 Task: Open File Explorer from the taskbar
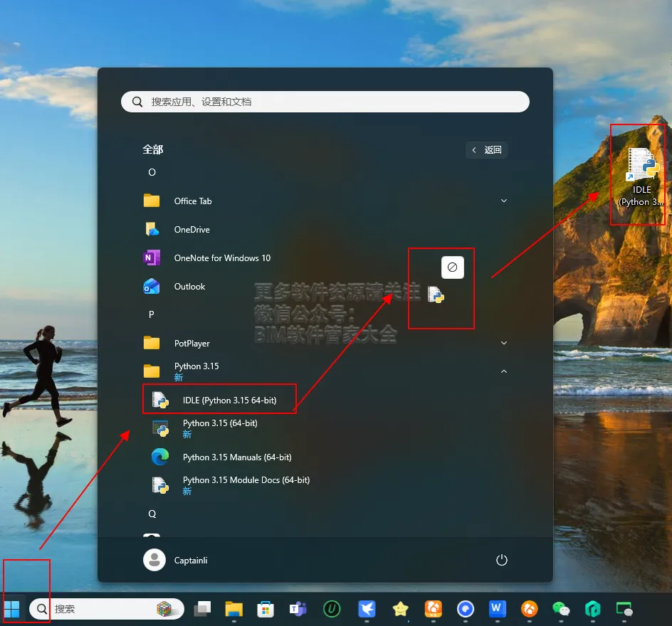[x=234, y=609]
